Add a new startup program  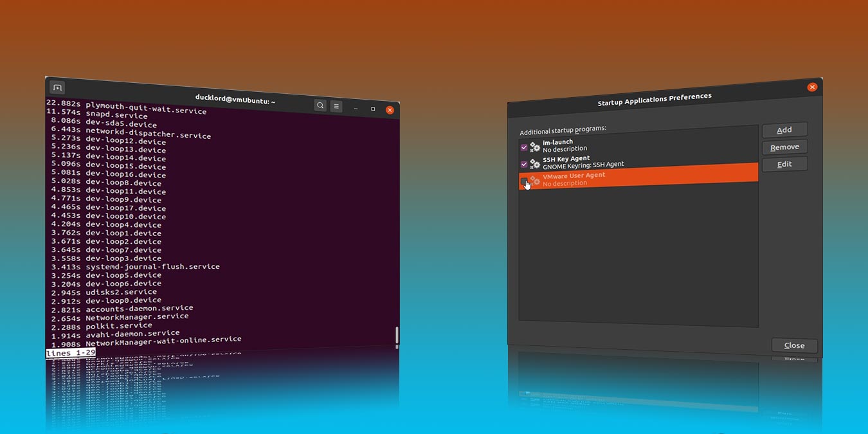tap(784, 129)
